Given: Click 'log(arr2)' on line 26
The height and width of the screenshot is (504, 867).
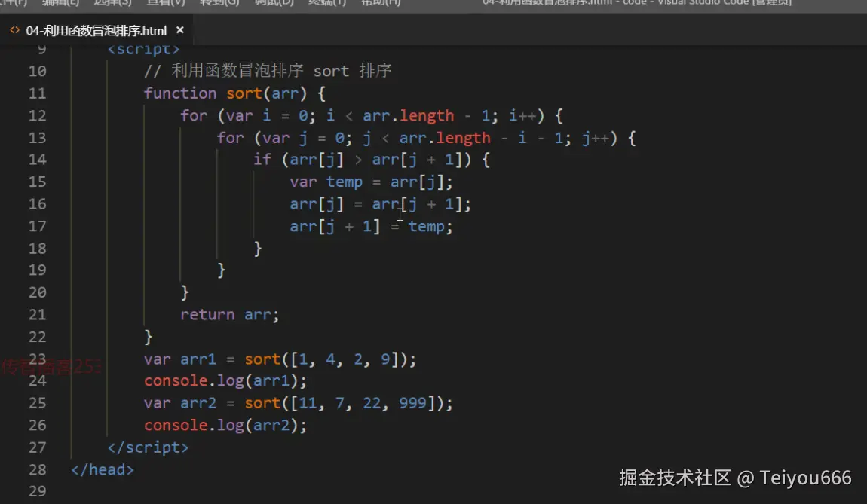Looking at the screenshot, I should pyautogui.click(x=257, y=425).
